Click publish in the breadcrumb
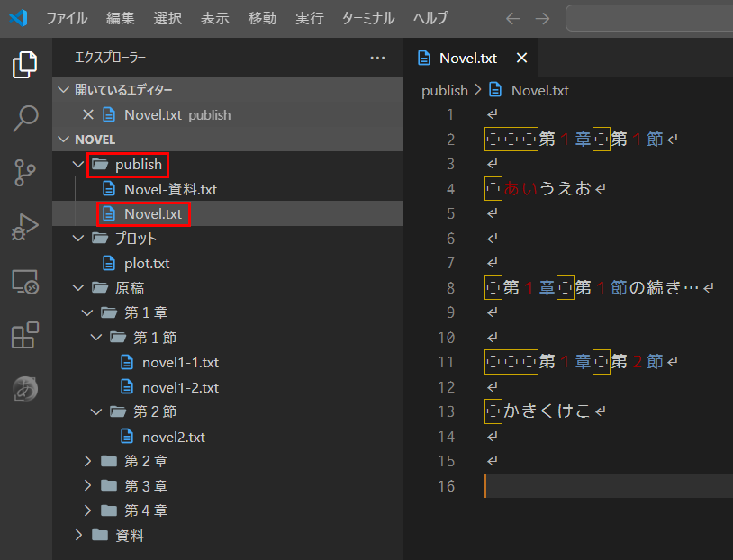 point(444,90)
